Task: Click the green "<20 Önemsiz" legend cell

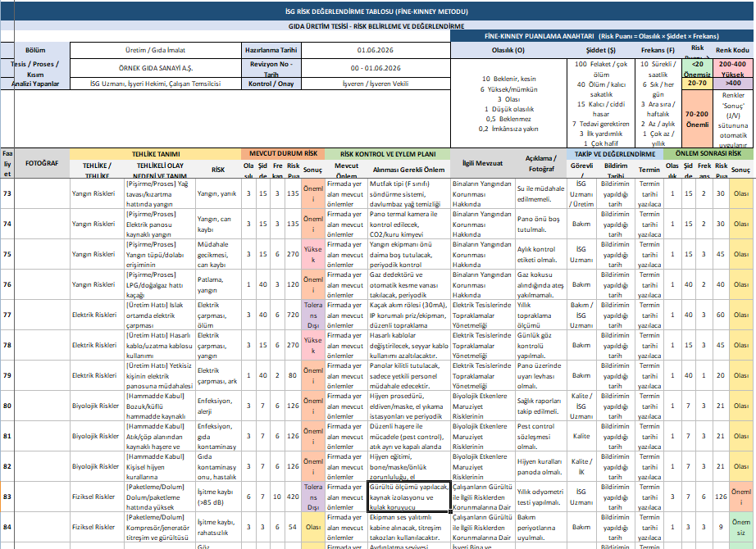Action: 697,68
